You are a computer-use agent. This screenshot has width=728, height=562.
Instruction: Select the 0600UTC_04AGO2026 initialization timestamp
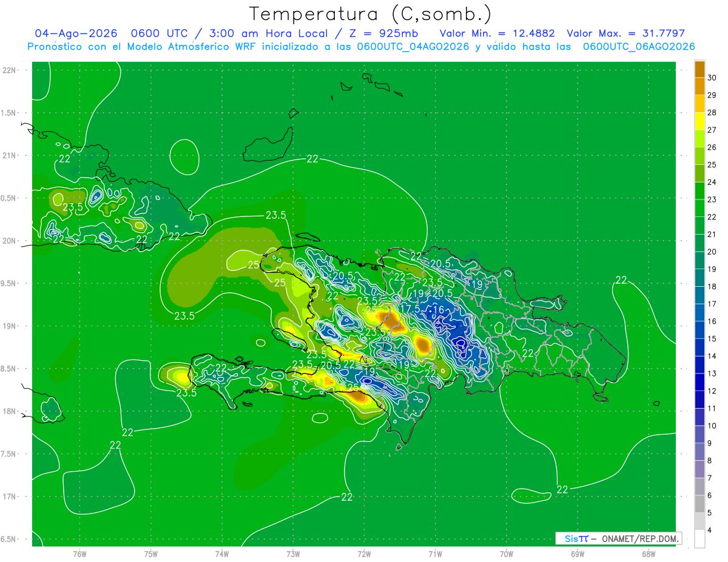tap(413, 47)
